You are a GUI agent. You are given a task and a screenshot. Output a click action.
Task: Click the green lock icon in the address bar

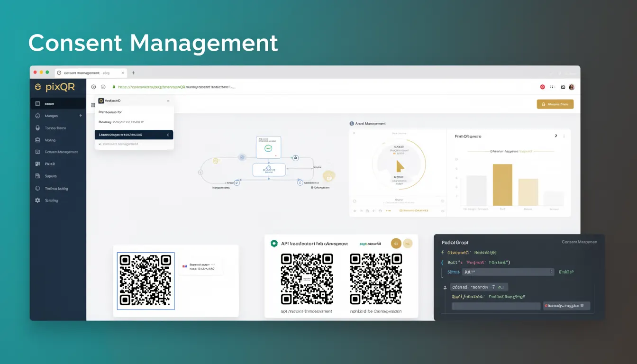coord(114,87)
